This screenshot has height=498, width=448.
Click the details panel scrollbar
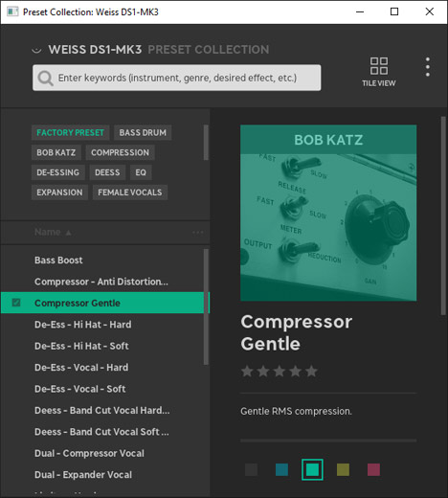(443, 215)
